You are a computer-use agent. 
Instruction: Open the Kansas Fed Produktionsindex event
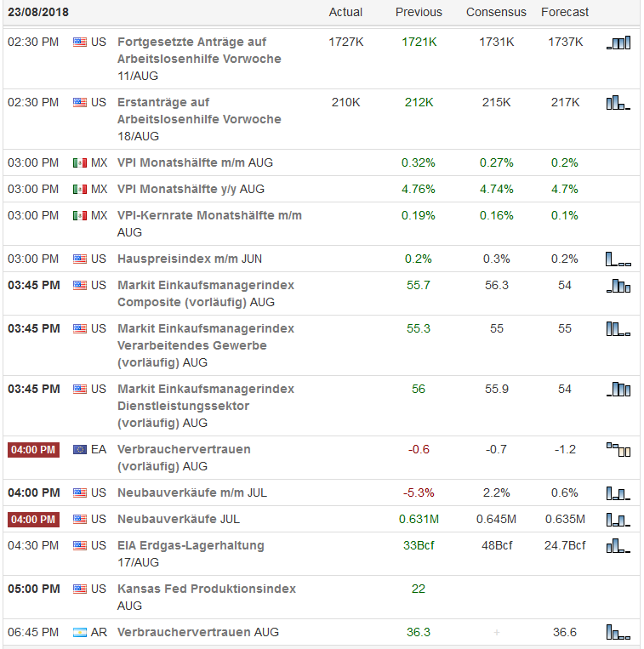tap(207, 589)
